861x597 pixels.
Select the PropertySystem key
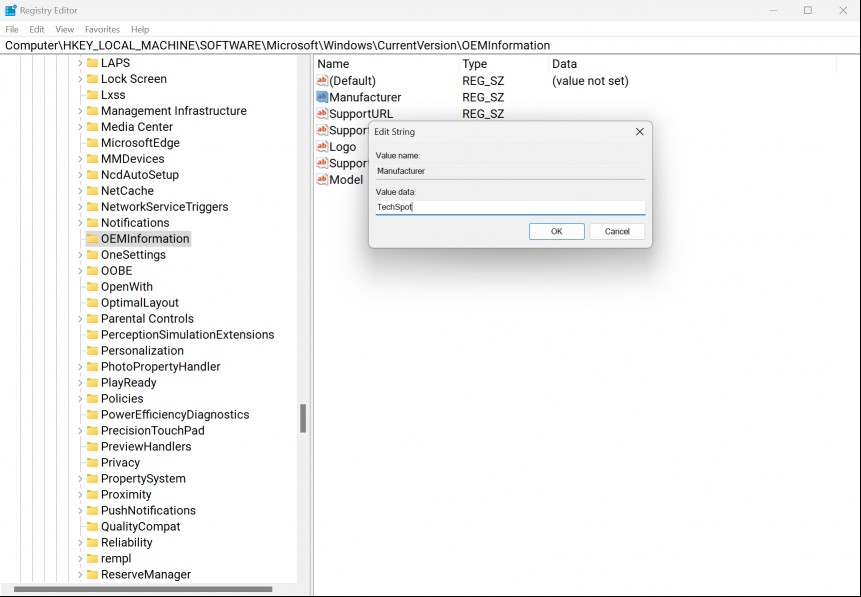tap(143, 478)
